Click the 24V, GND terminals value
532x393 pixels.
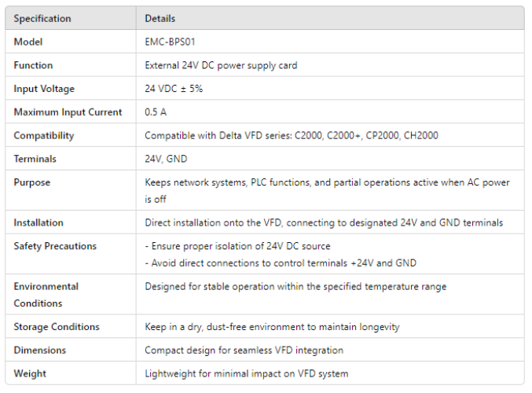tap(165, 159)
